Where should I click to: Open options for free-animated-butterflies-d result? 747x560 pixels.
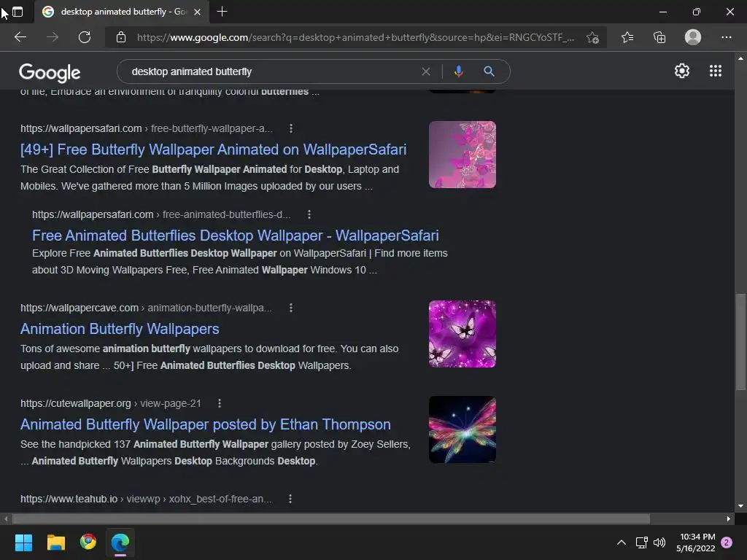[309, 214]
